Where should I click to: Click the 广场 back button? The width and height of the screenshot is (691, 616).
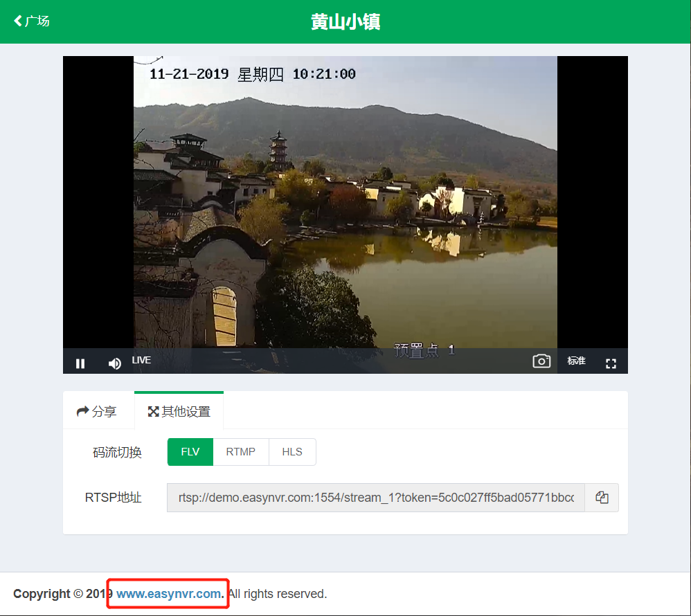coord(31,21)
